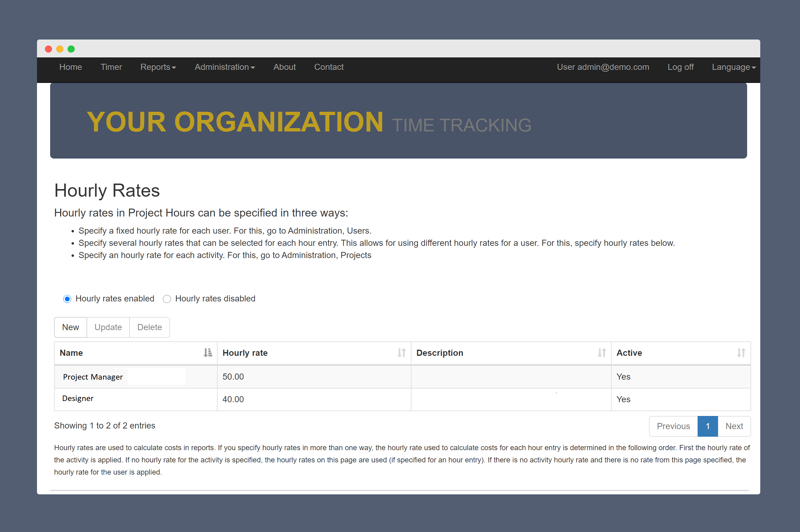
Task: Click the yellow minimize window dot
Action: point(60,49)
